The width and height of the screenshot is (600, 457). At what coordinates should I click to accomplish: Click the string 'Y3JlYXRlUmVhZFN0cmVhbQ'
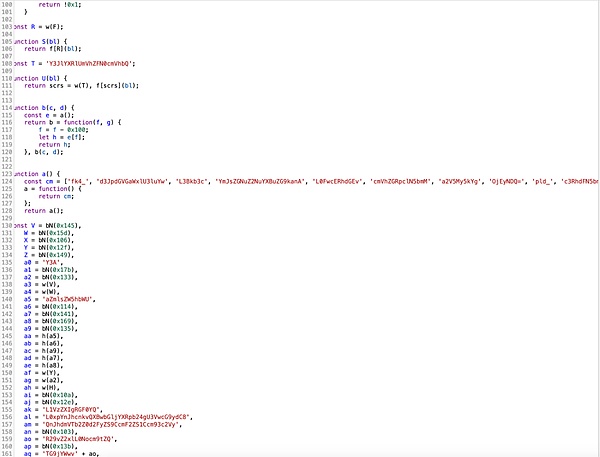click(x=90, y=62)
